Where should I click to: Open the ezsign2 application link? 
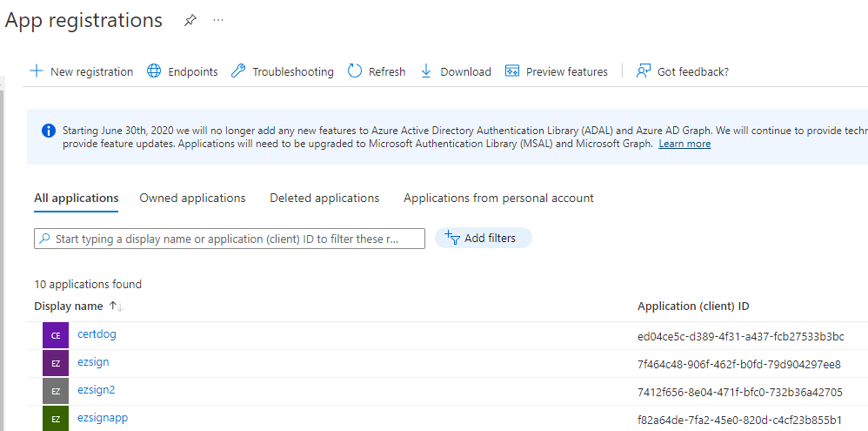click(97, 389)
